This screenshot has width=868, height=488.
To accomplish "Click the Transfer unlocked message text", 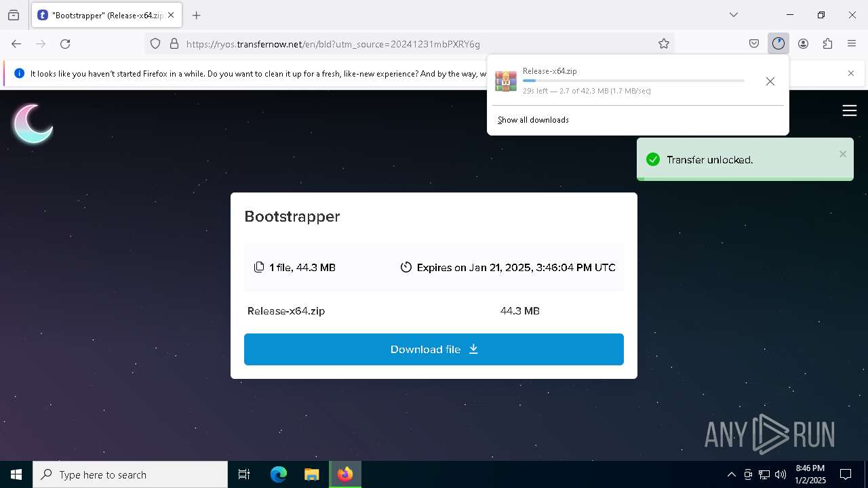I will [x=710, y=160].
